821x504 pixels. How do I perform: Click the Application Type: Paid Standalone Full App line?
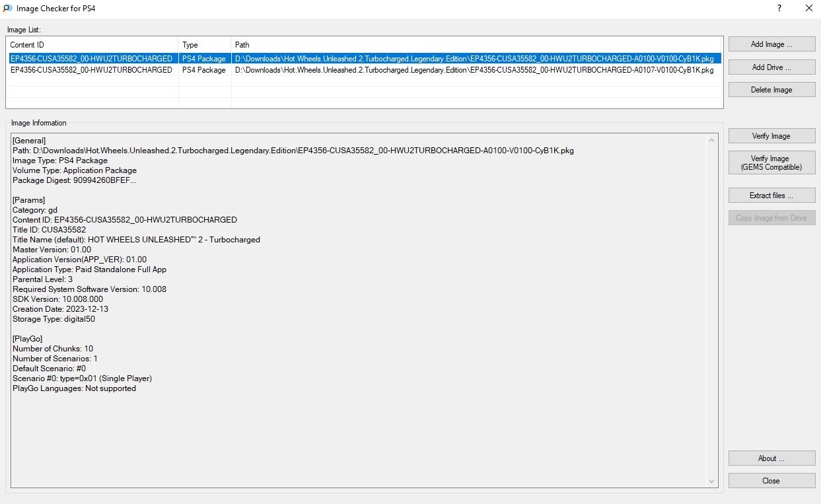click(x=89, y=270)
